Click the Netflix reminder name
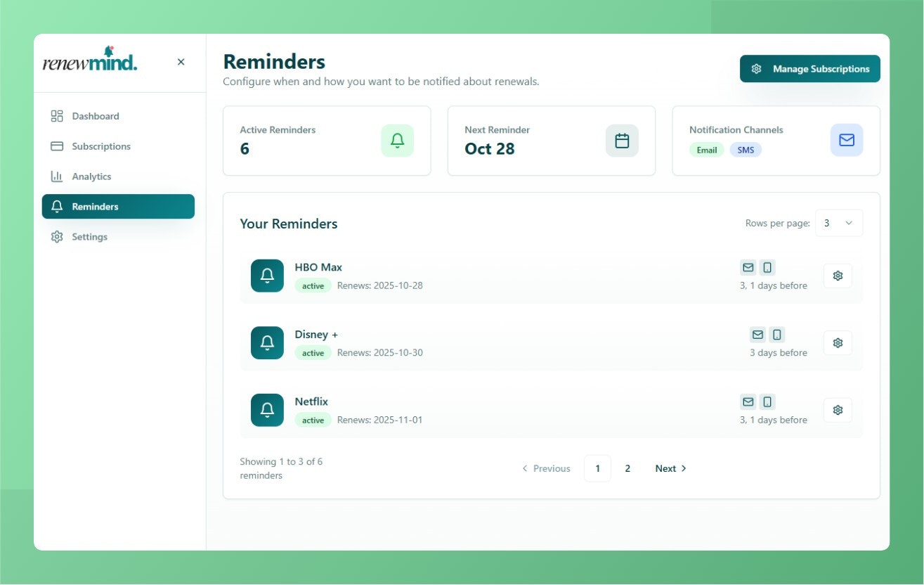924x585 pixels. tap(311, 401)
